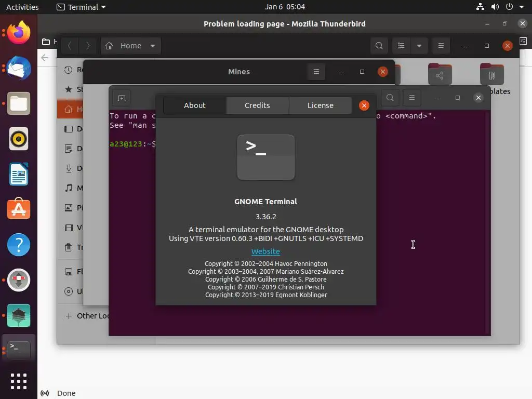Open Thunderbird from the dock
Screen dimensions: 532x399
(19, 68)
